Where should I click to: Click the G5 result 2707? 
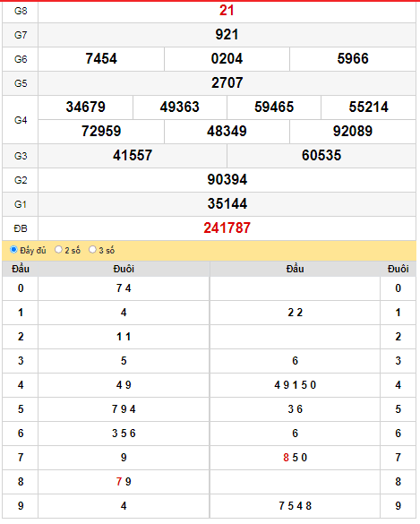[227, 83]
